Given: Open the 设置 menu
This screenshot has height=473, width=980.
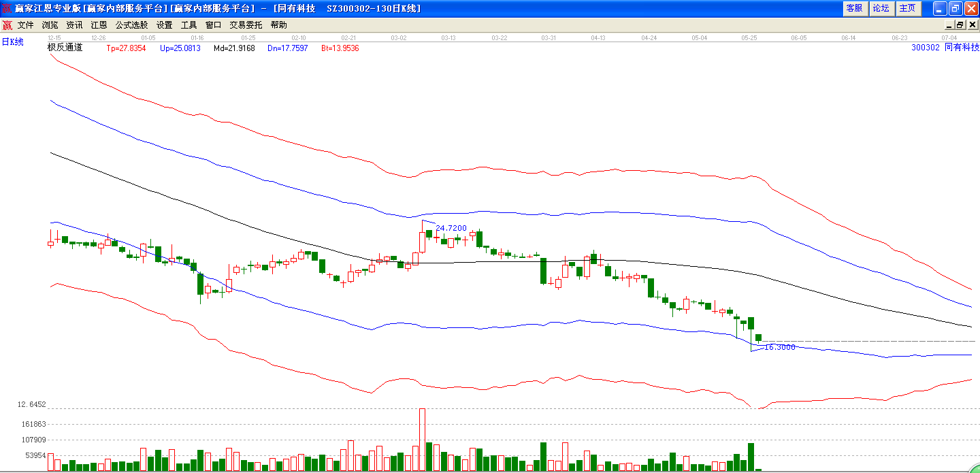Looking at the screenshot, I should 165,25.
